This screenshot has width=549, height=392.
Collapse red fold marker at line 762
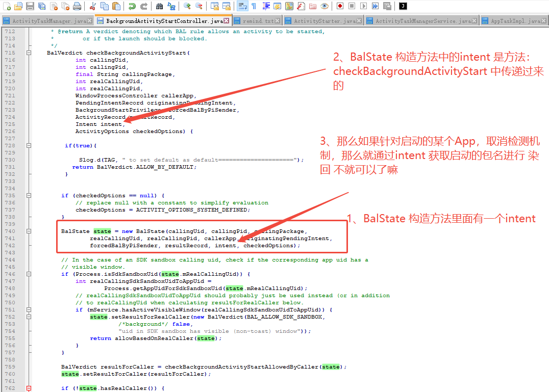point(29,388)
